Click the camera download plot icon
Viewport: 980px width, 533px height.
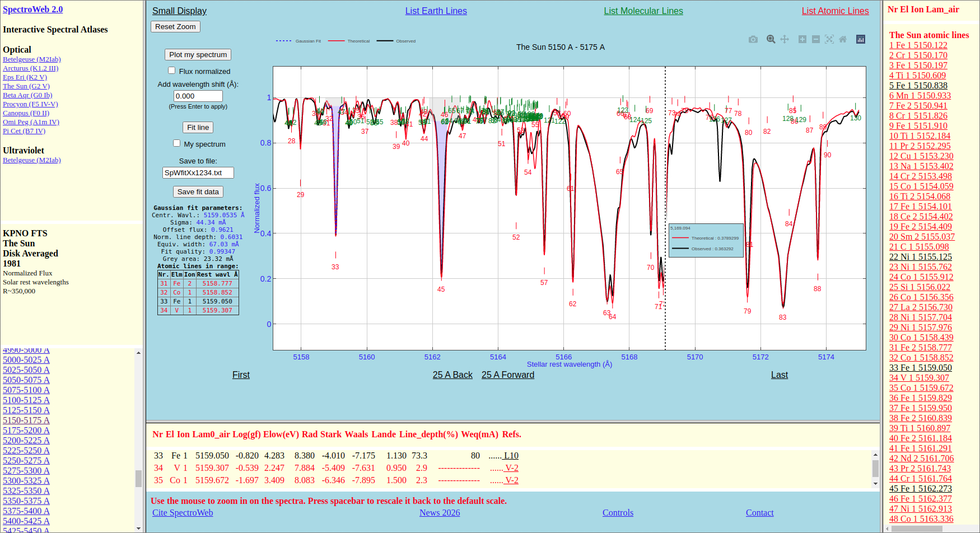[753, 39]
